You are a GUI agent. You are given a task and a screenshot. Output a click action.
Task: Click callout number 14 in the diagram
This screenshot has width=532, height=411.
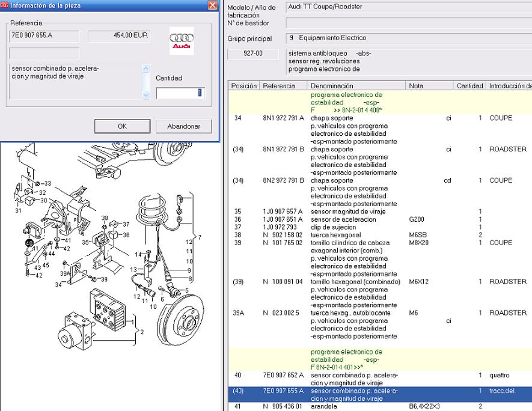[x=138, y=254]
